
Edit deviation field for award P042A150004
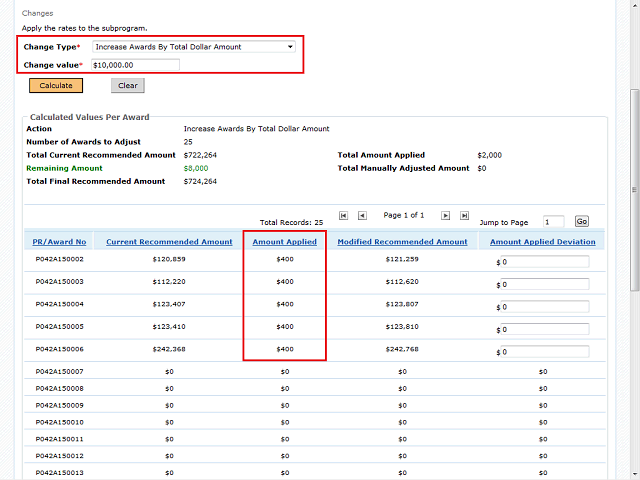[x=545, y=307]
